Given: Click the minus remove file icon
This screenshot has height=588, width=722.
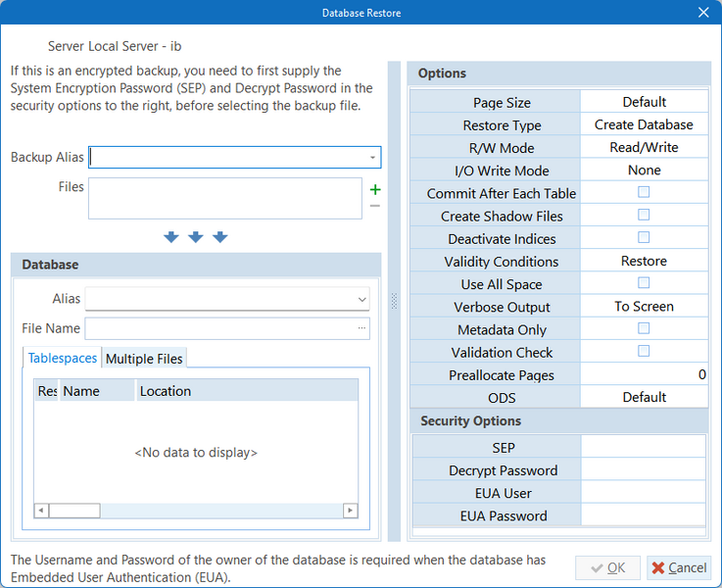Looking at the screenshot, I should point(375,206).
